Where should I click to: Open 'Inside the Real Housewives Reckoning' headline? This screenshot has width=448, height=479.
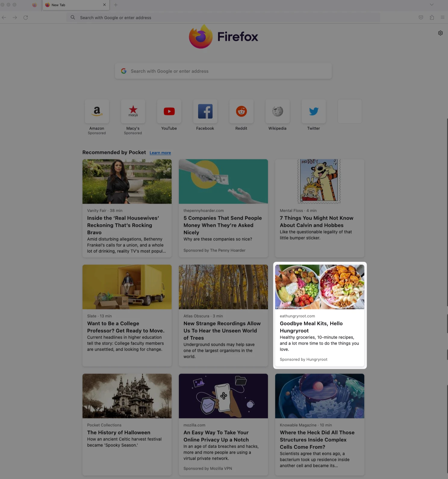point(123,225)
